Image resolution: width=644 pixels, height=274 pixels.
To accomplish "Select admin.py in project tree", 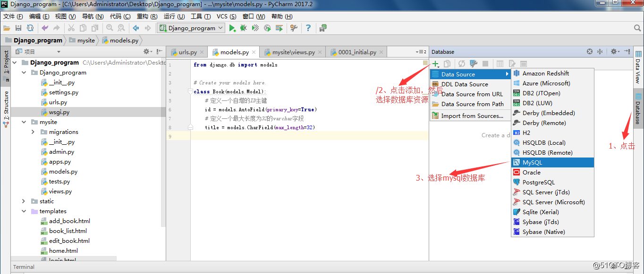I will [61, 152].
